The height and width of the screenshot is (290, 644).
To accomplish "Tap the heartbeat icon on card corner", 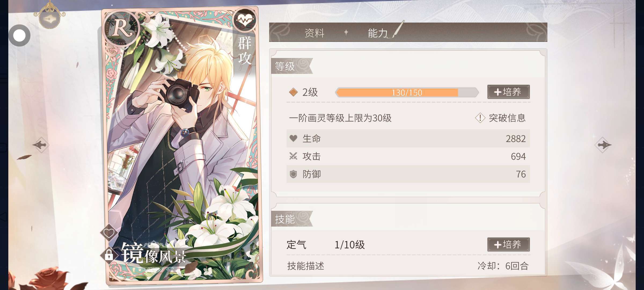I will 245,20.
